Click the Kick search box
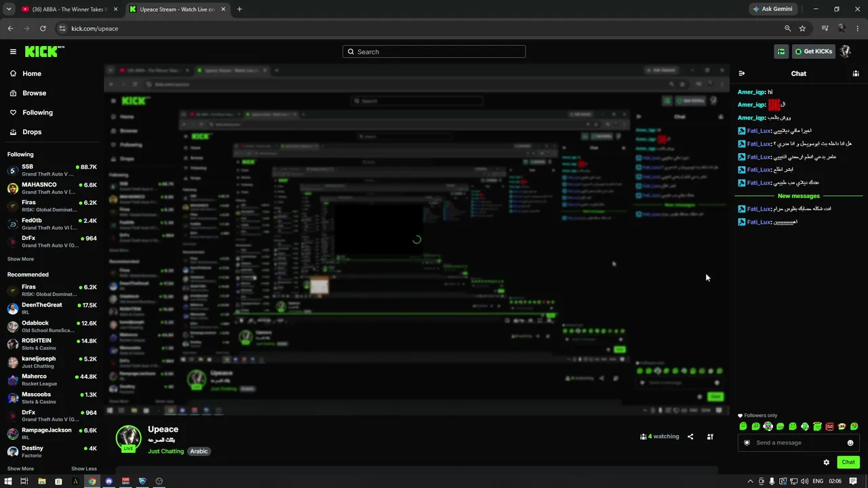This screenshot has width=868, height=488. click(x=434, y=52)
